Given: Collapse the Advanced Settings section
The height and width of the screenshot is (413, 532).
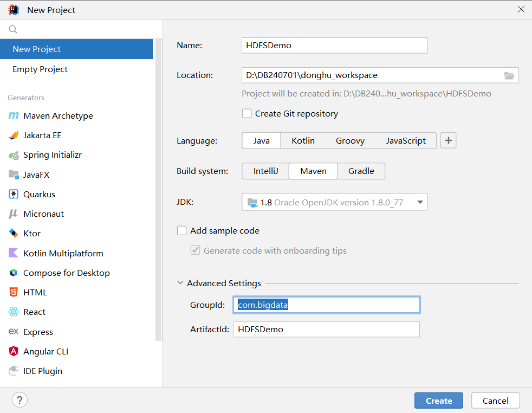Looking at the screenshot, I should 180,283.
